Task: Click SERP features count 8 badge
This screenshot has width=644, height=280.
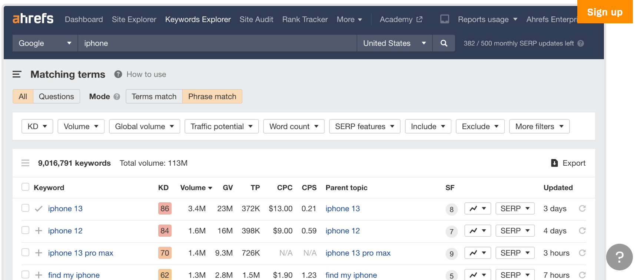Action: tap(451, 209)
